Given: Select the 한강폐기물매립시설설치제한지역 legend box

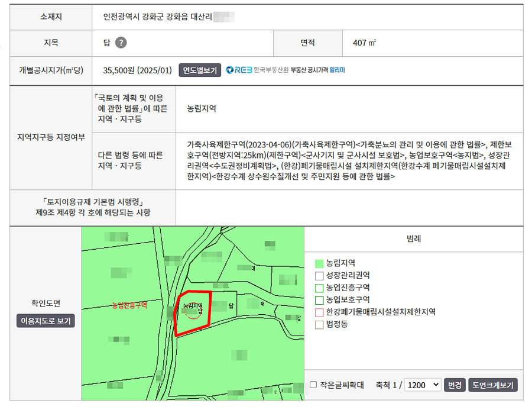Looking at the screenshot, I should (x=319, y=312).
